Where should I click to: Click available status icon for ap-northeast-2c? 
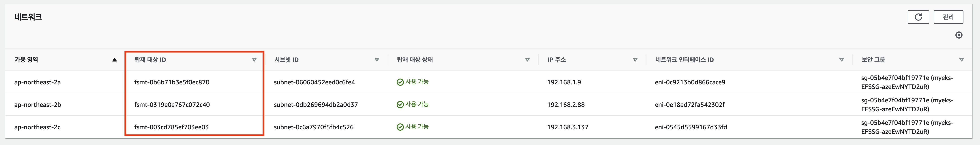tap(400, 127)
